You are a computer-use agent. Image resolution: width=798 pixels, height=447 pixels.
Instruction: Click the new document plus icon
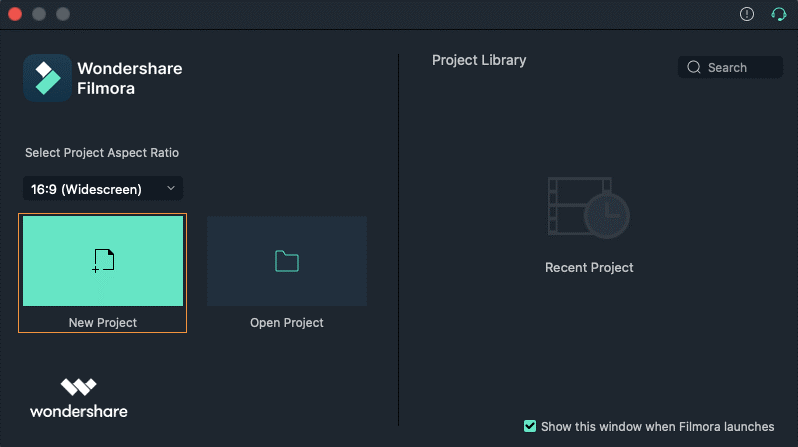click(103, 261)
